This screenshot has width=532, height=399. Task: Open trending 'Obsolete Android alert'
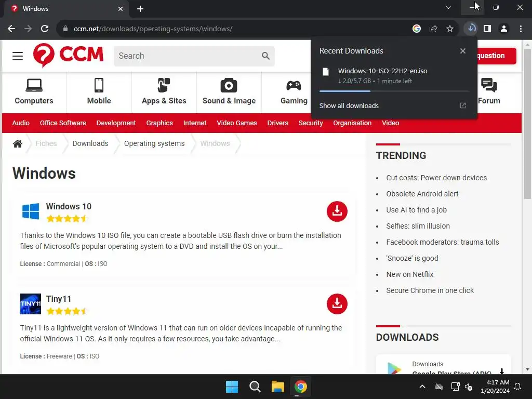tap(422, 194)
